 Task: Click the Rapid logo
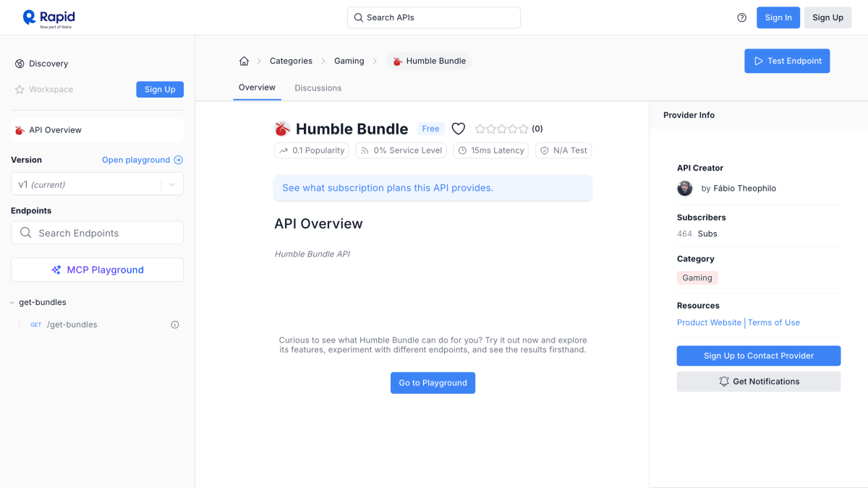(48, 18)
